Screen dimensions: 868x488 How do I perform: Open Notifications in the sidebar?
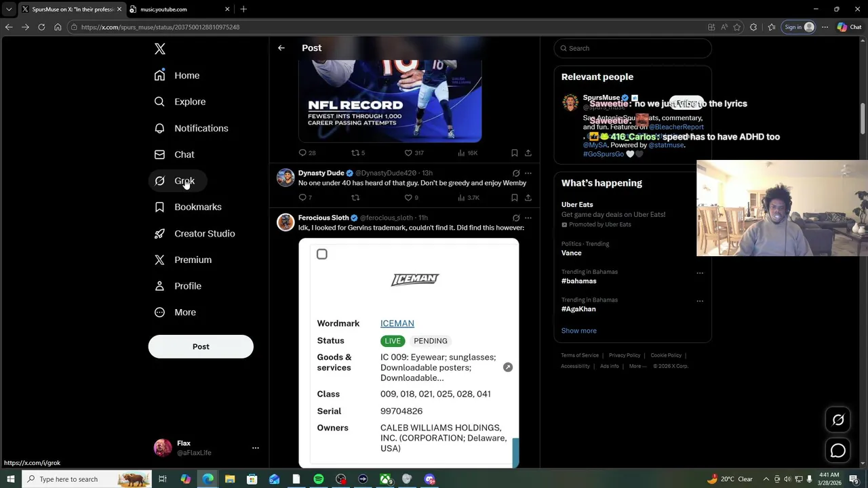point(191,128)
